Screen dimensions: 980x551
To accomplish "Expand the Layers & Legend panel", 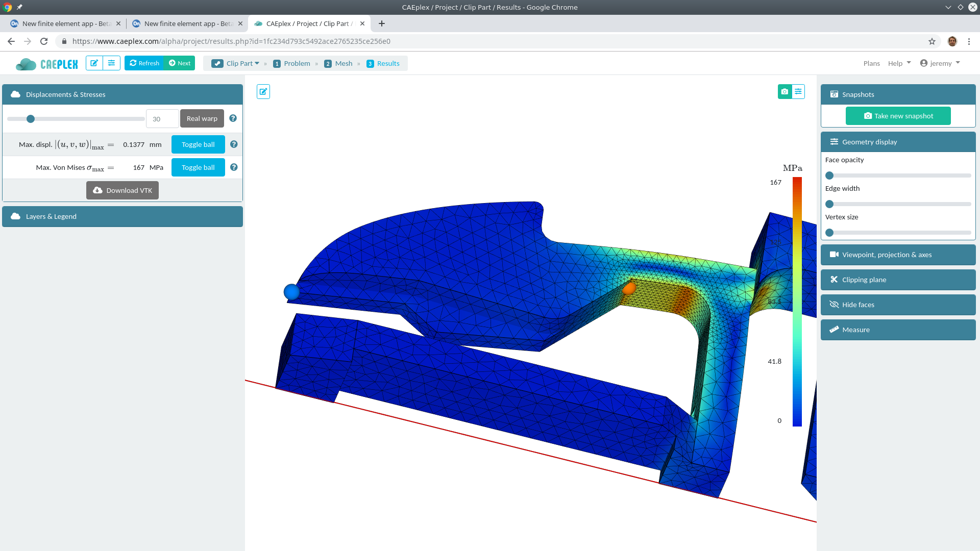I will (x=122, y=216).
